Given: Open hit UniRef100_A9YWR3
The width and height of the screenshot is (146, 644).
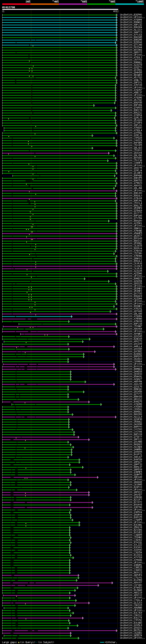Looking at the screenshot, I should coord(131,334).
